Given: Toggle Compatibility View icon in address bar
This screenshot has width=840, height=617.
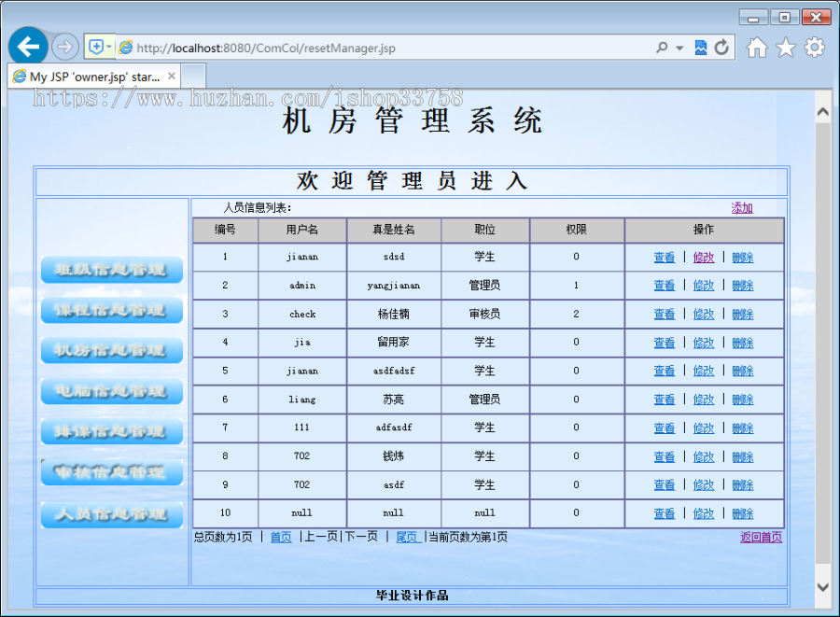Looking at the screenshot, I should coord(701,47).
